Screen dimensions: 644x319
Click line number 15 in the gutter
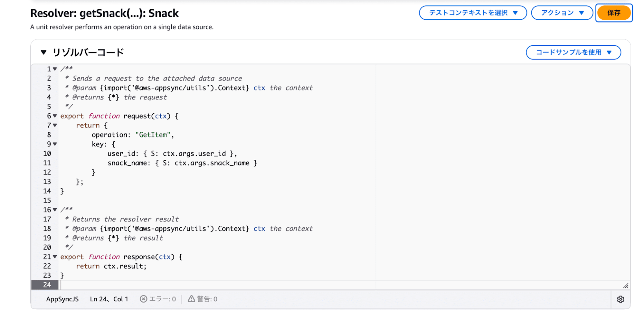(x=47, y=201)
